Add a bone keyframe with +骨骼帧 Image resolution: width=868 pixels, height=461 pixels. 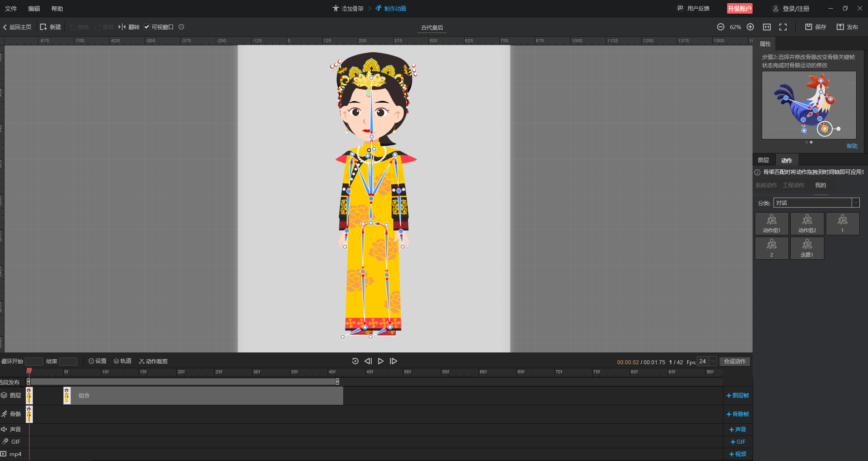(738, 414)
